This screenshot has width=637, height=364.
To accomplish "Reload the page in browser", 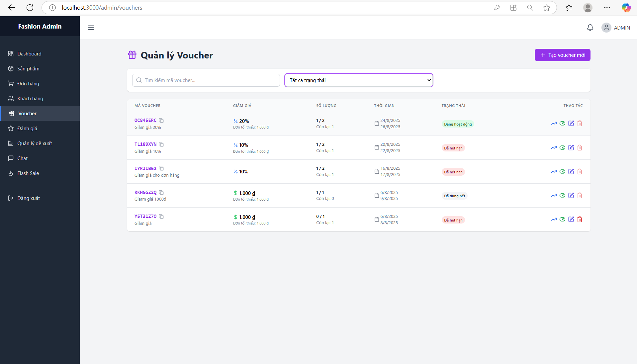I will (x=30, y=8).
